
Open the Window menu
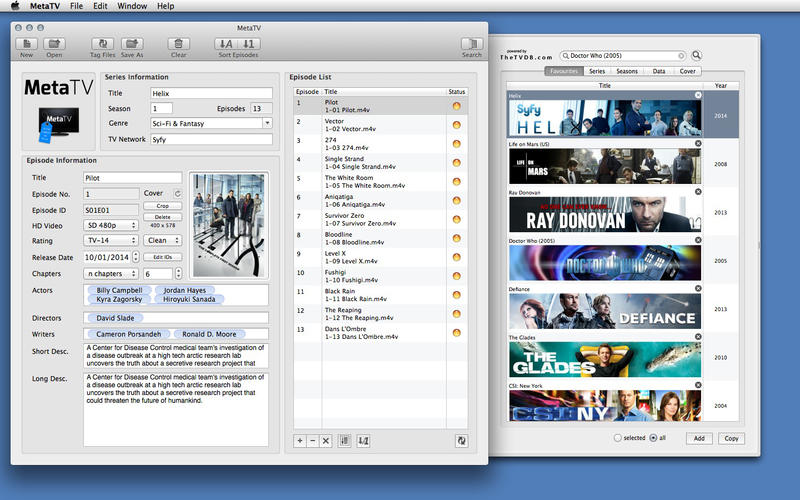(132, 6)
